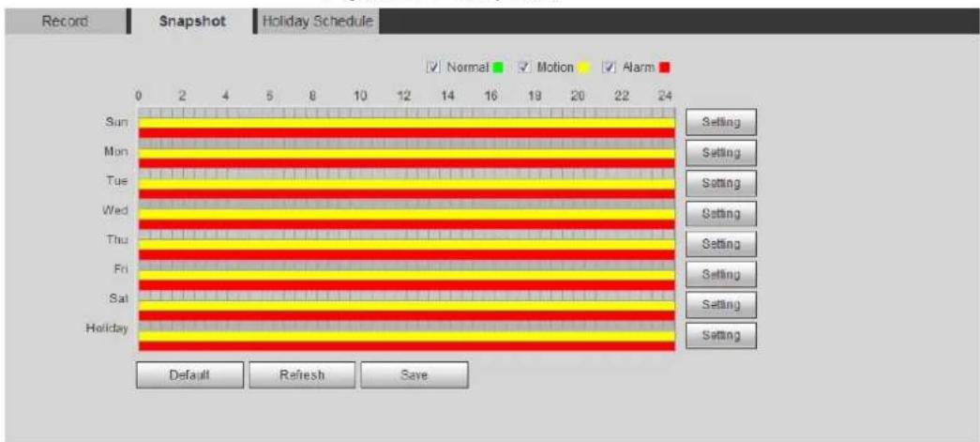The image size is (980, 442).
Task: Open Setting for the Fri row
Action: point(721,274)
